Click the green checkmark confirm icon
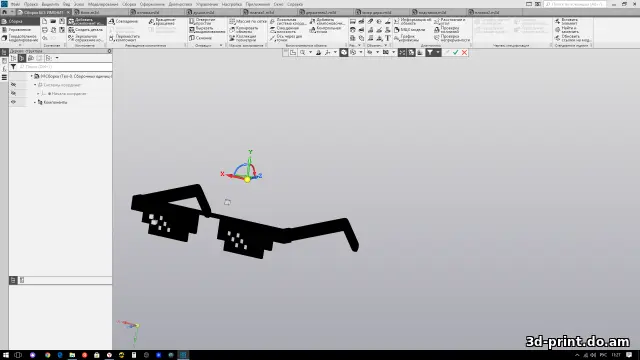Screen dimensions: 640x360 pyautogui.click(x=456, y=53)
